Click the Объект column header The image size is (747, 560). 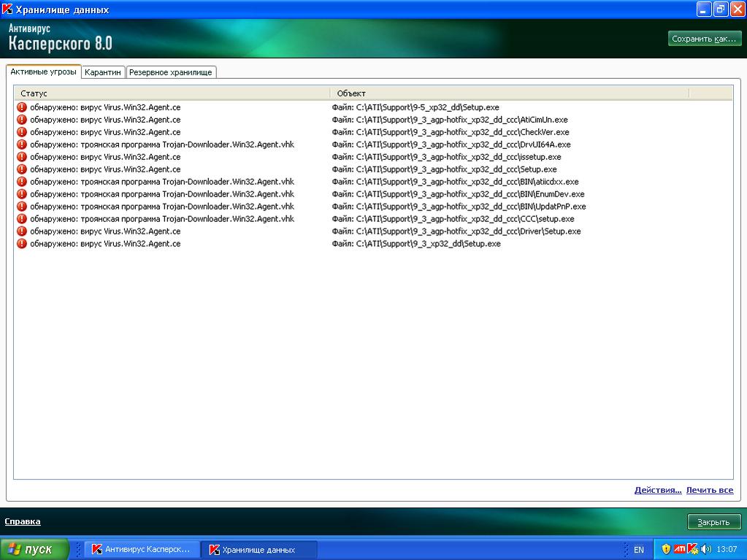click(510, 93)
